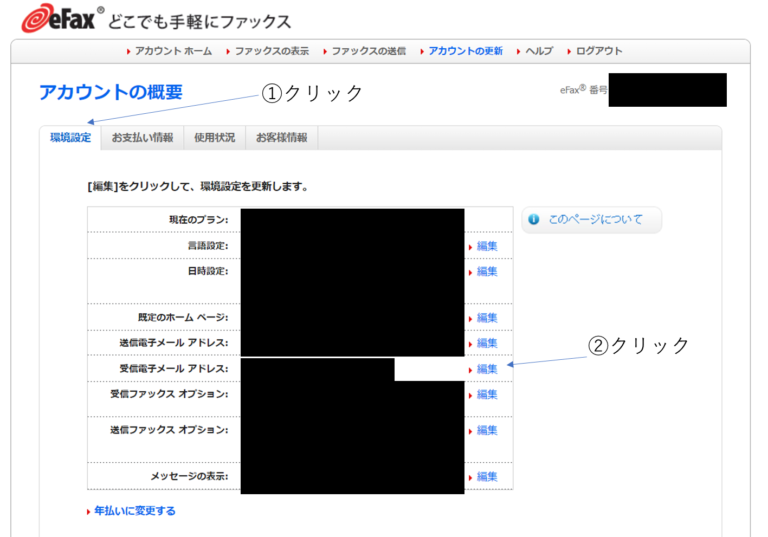Screen dimensions: 768x537
Task: Open このページについて help button
Action: (594, 220)
